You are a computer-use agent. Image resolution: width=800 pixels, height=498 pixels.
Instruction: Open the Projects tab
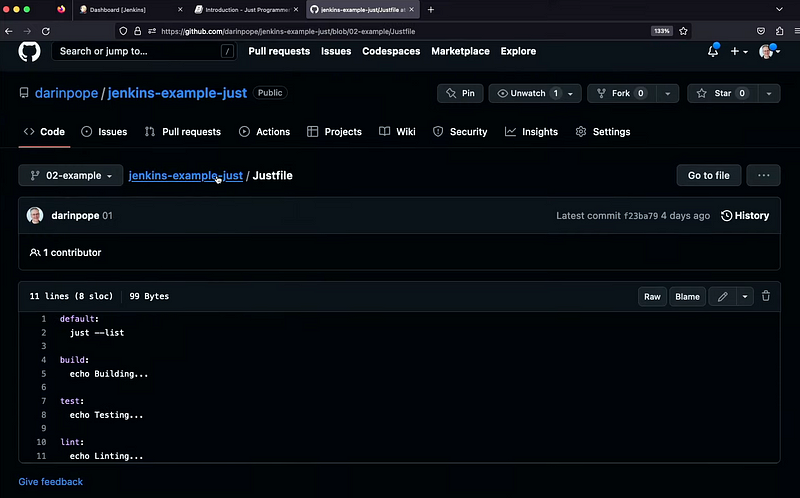pos(334,132)
